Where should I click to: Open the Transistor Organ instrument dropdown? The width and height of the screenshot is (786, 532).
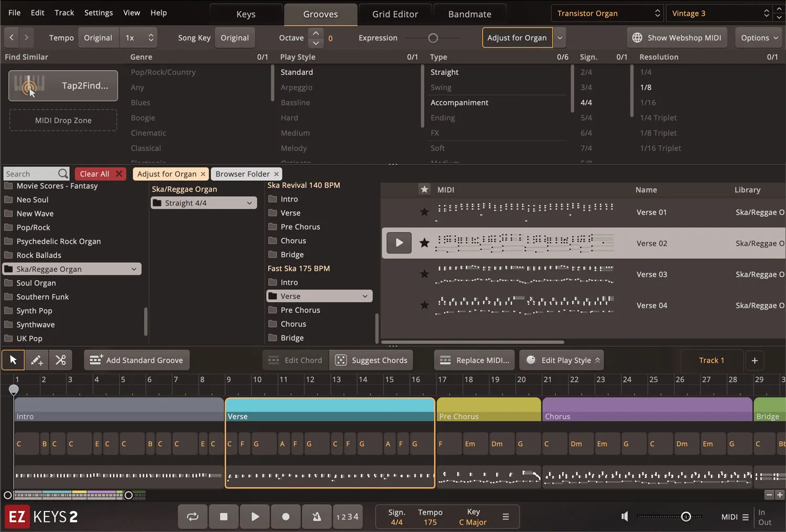coord(608,13)
